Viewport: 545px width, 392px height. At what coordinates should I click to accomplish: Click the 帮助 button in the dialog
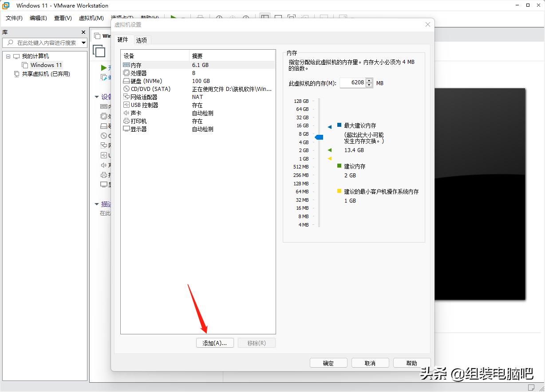[x=411, y=363]
